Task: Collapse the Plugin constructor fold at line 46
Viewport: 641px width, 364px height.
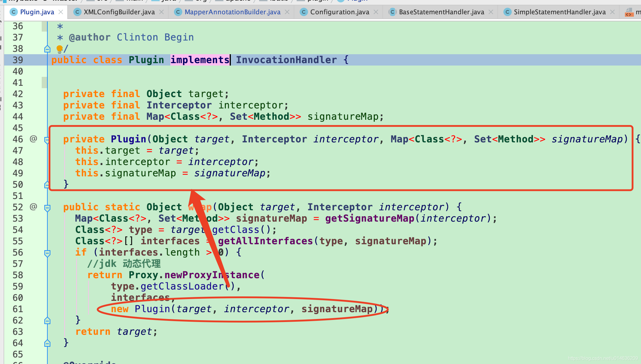Action: [47, 140]
